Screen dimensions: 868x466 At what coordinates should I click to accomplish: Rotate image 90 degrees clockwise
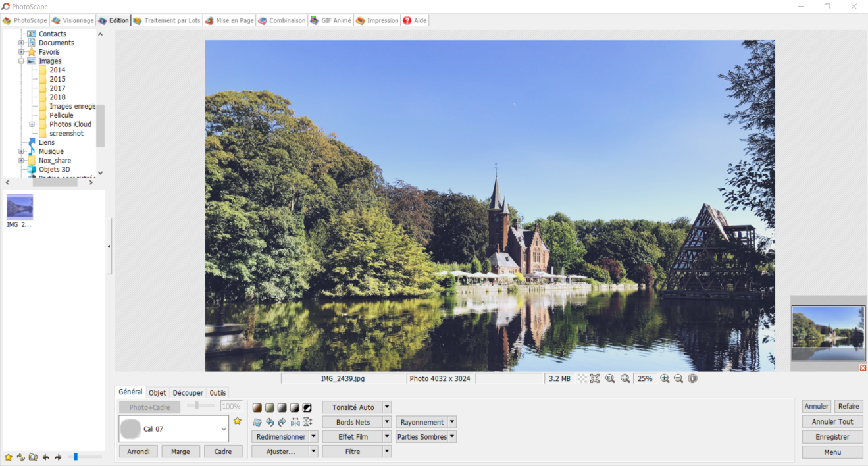click(x=282, y=423)
